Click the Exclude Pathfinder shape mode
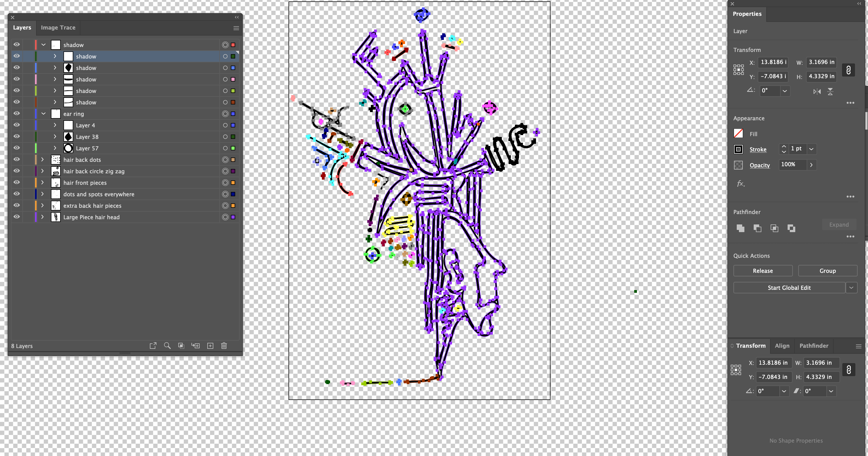The width and height of the screenshot is (868, 456). 791,228
